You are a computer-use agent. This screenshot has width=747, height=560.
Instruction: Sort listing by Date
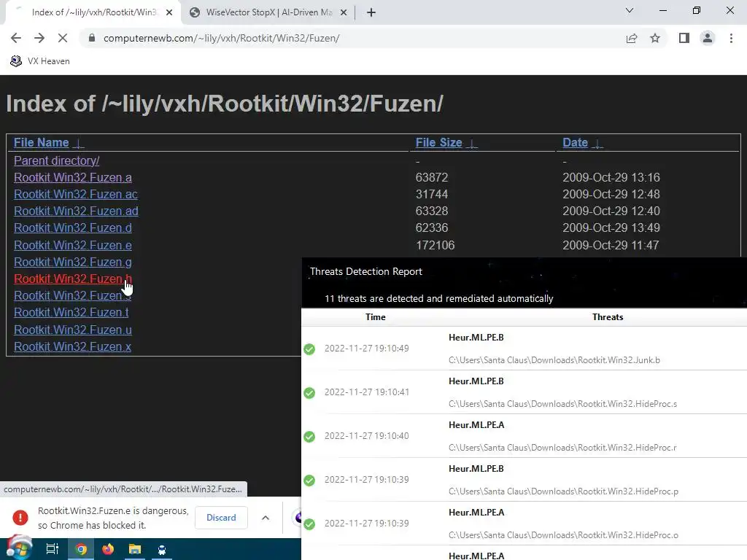[x=575, y=142]
